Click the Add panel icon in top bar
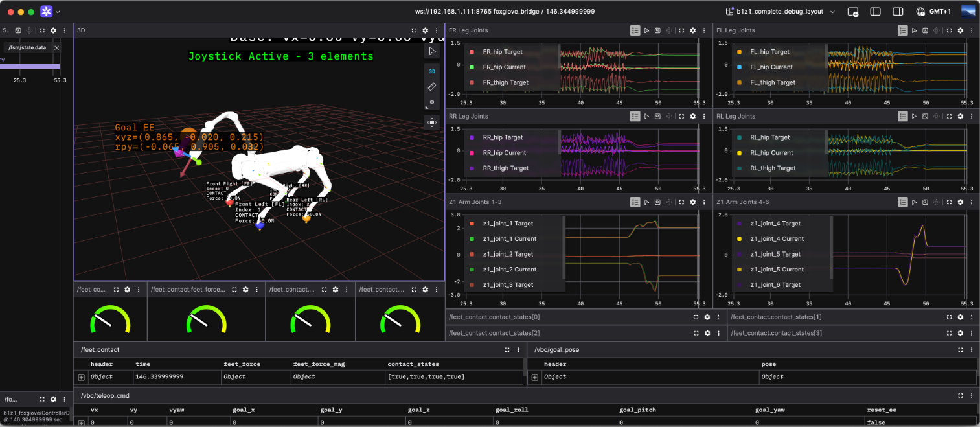Image resolution: width=980 pixels, height=427 pixels. coord(853,12)
